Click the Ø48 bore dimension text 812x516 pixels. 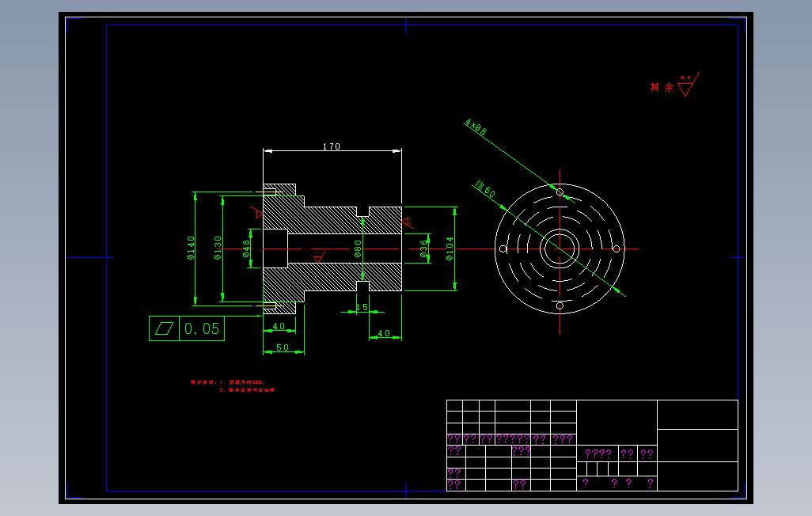246,249
